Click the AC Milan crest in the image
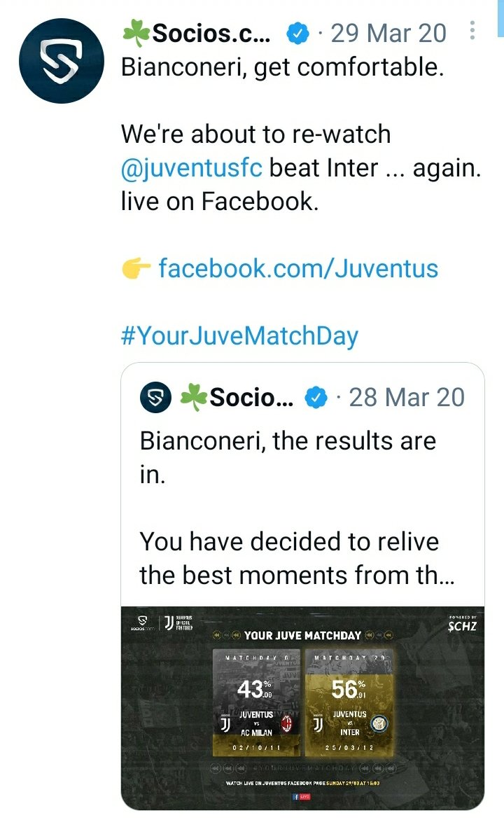The height and width of the screenshot is (820, 504). point(286,724)
